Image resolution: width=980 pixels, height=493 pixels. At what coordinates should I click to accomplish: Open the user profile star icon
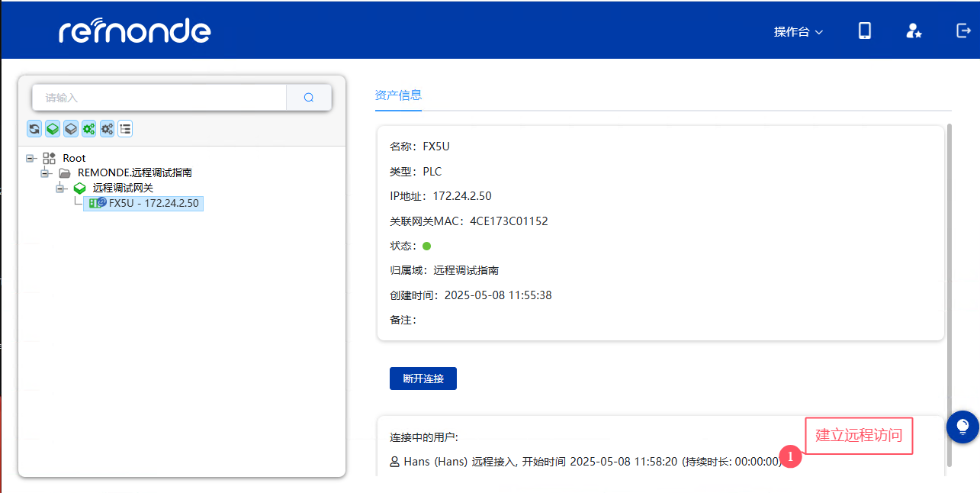pos(914,31)
